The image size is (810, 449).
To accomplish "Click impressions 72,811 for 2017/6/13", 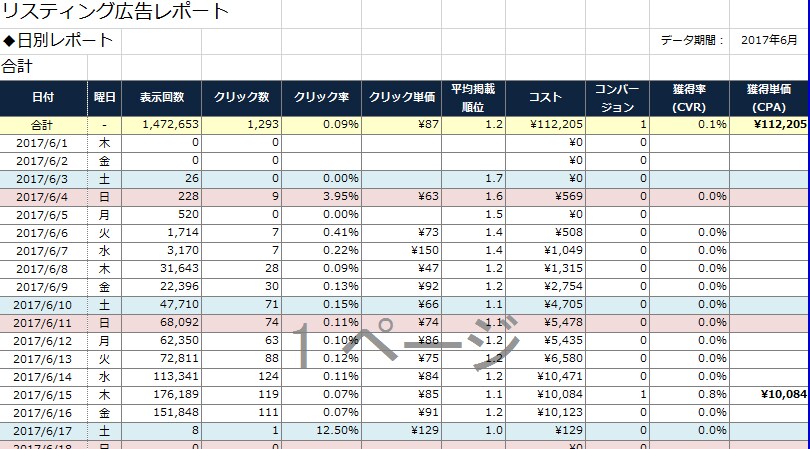I will 162,359.
